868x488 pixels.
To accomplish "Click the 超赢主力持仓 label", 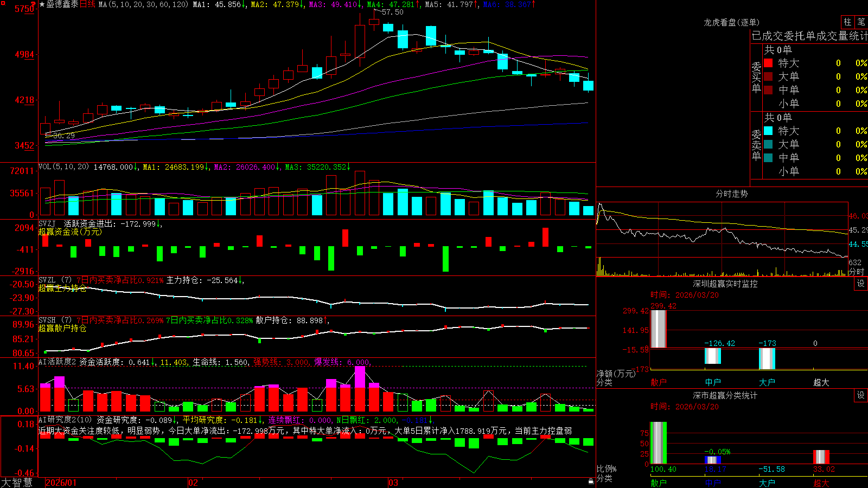I will click(62, 288).
